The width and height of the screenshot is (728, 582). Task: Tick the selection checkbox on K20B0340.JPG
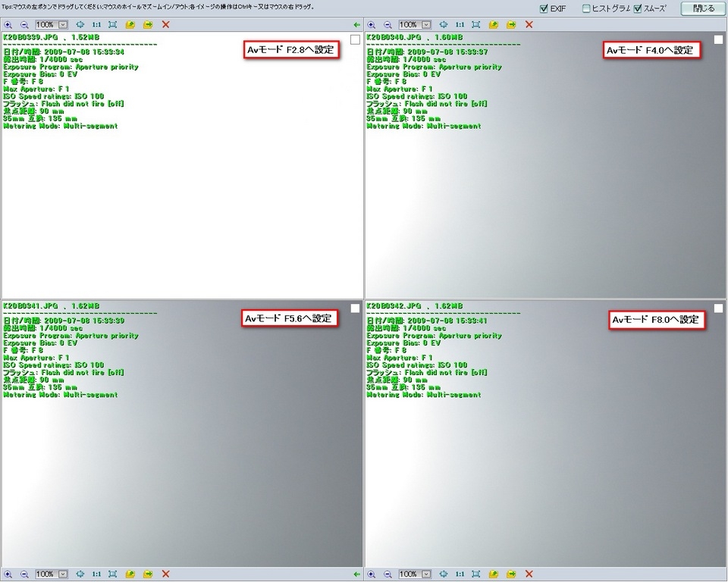click(x=718, y=40)
